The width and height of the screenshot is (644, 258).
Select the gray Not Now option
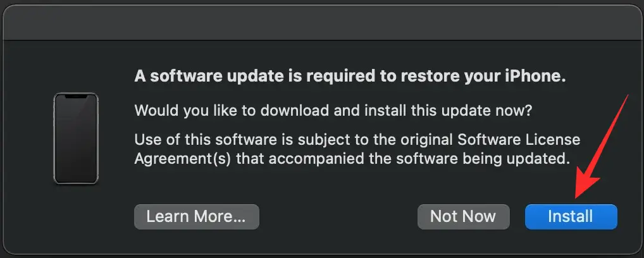[x=463, y=216]
